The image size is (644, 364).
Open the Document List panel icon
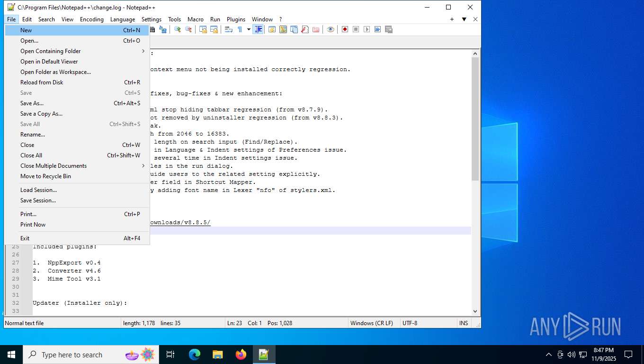[x=294, y=29]
